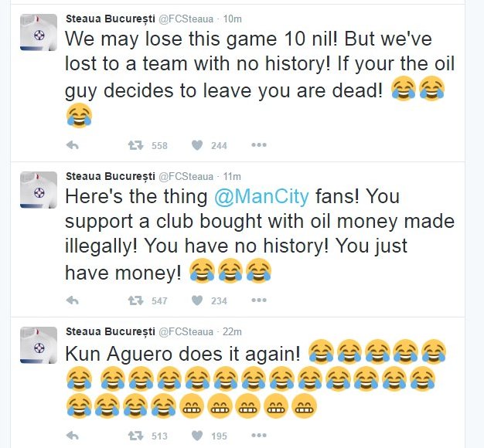Retweet the tweet with 558 retweets
The height and width of the screenshot is (448, 484).
pos(136,145)
